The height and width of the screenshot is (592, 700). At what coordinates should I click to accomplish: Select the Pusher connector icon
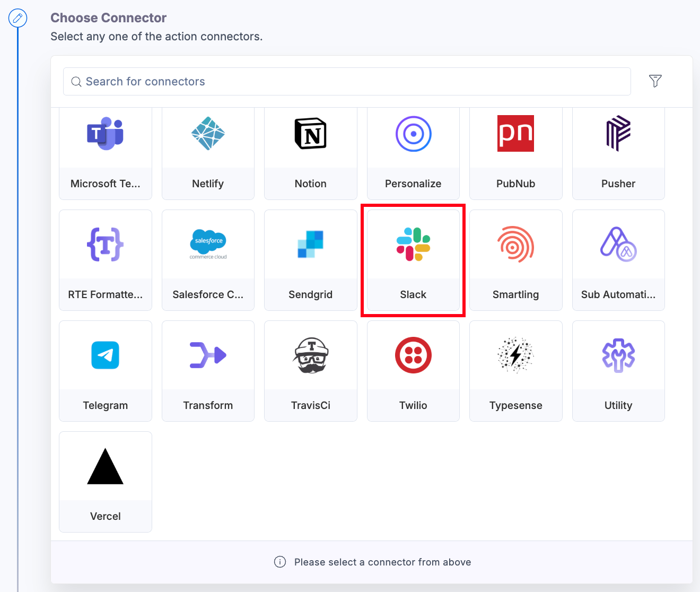(x=618, y=133)
